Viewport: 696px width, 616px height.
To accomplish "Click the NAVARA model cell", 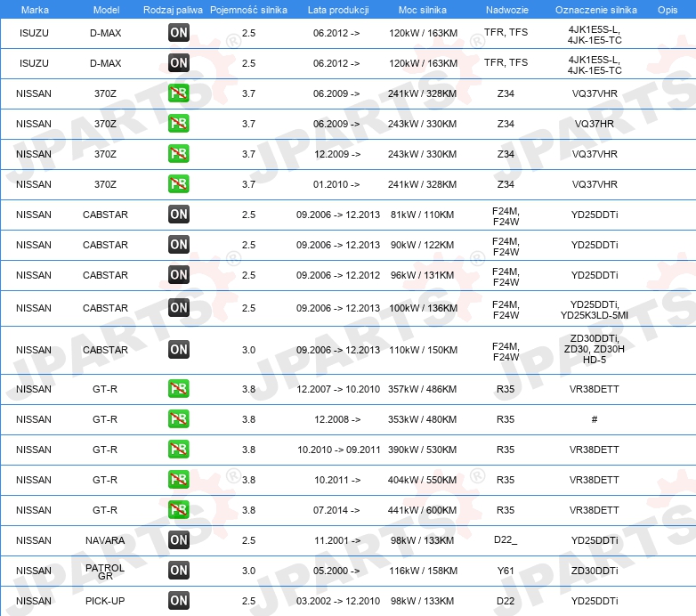I will pyautogui.click(x=105, y=540).
